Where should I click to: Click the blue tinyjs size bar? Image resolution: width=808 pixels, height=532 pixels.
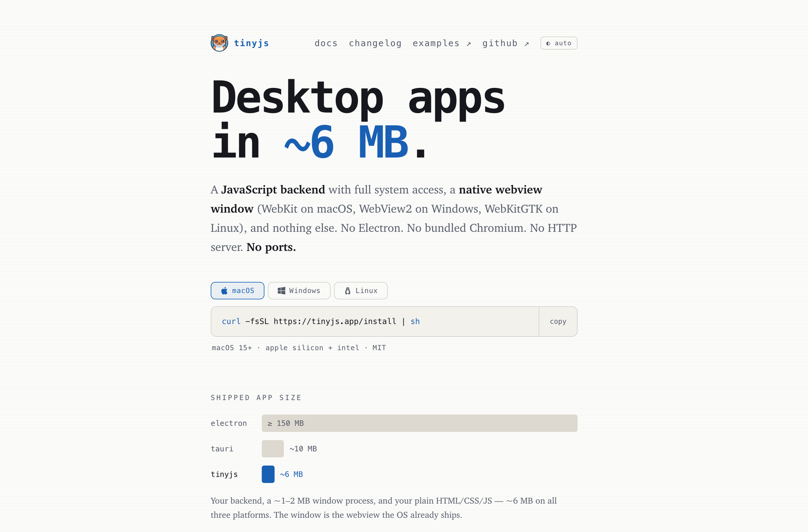coord(268,474)
